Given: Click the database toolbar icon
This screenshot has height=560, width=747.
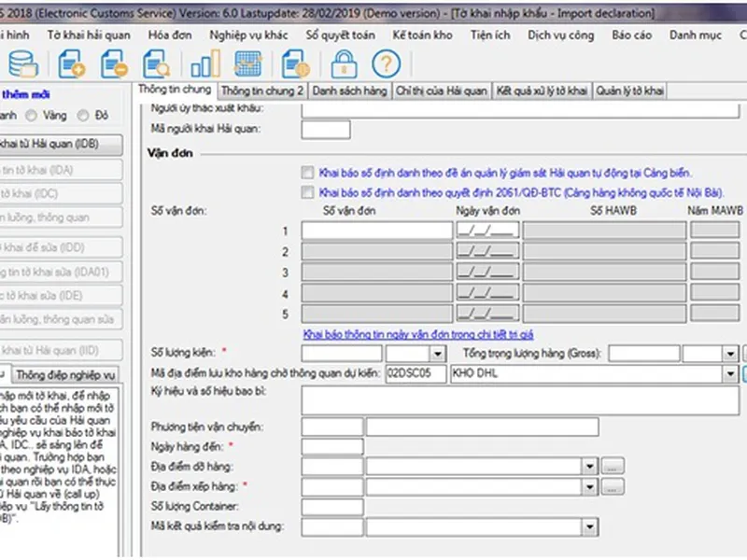Looking at the screenshot, I should (22, 63).
